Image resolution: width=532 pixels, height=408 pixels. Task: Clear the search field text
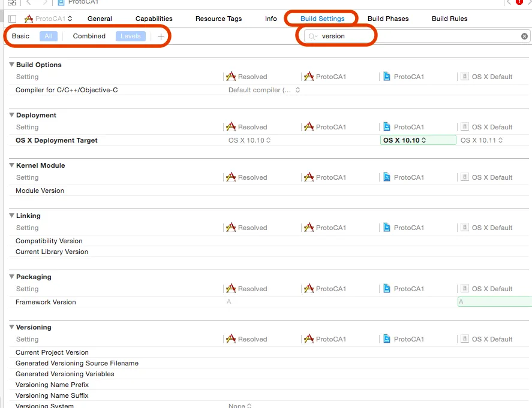524,37
